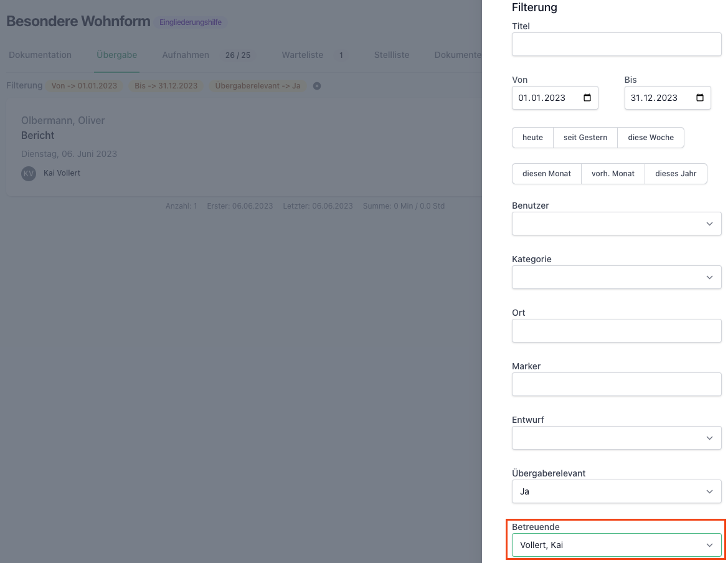Screen dimensions: 728x563
Task: Focus the Marker input field
Action: coord(617,384)
